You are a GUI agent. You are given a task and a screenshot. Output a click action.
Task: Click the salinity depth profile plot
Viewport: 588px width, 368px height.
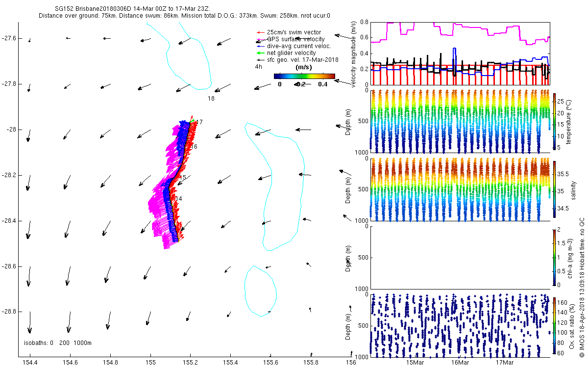[x=461, y=189]
